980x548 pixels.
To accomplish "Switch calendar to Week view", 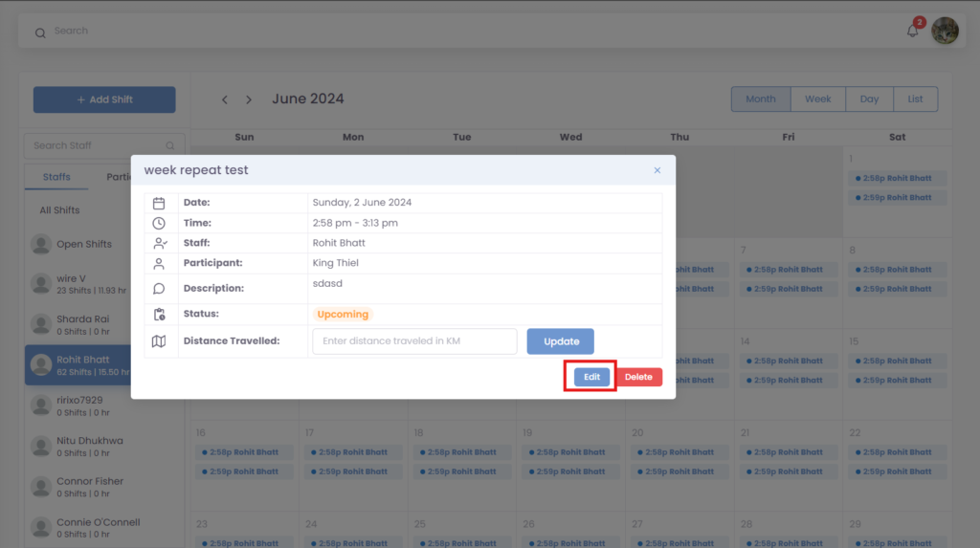I will (817, 99).
